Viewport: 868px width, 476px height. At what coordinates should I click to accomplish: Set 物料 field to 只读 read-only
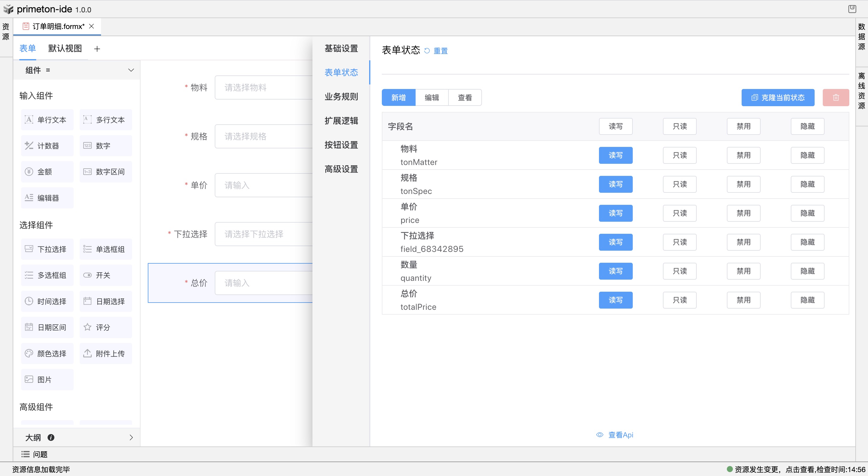coord(679,155)
